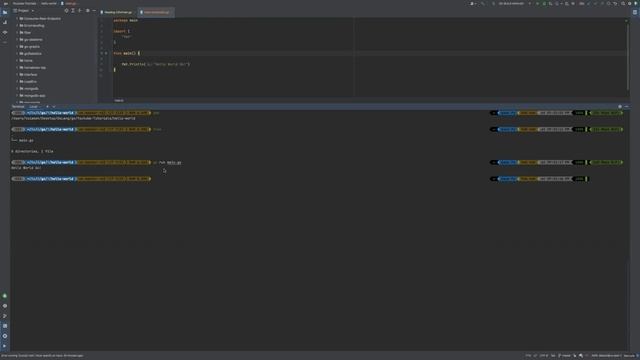Click the '0 directories, 1 file' output
This screenshot has width=640, height=360.
pos(32,151)
